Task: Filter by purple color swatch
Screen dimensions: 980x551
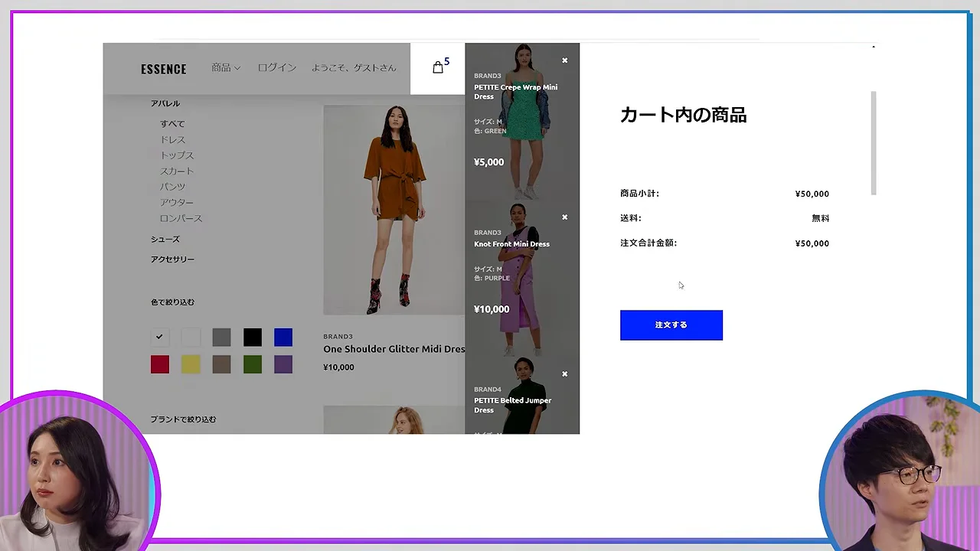Action: pyautogui.click(x=283, y=364)
